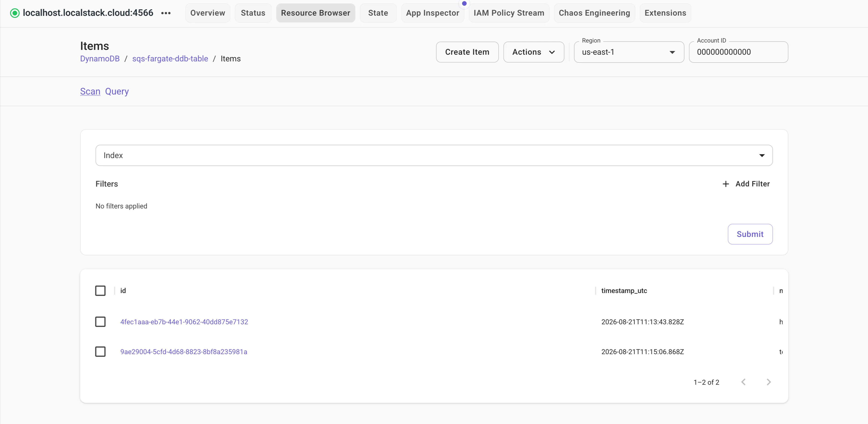
Task: Click the green instance status indicator icon
Action: [x=15, y=13]
